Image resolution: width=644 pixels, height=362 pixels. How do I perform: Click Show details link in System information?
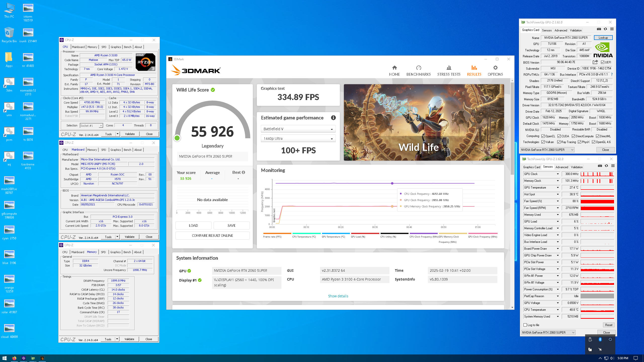(338, 296)
